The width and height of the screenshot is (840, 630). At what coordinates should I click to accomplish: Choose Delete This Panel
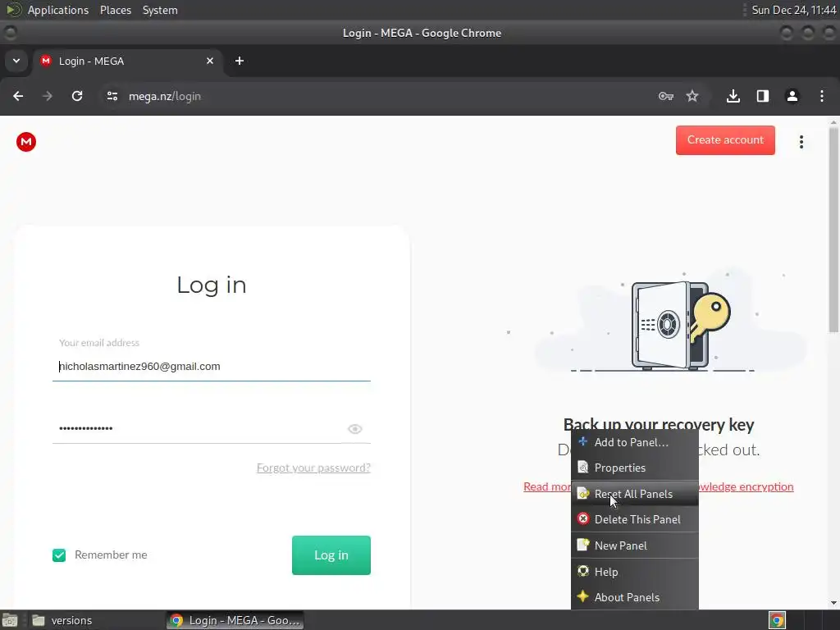point(635,519)
